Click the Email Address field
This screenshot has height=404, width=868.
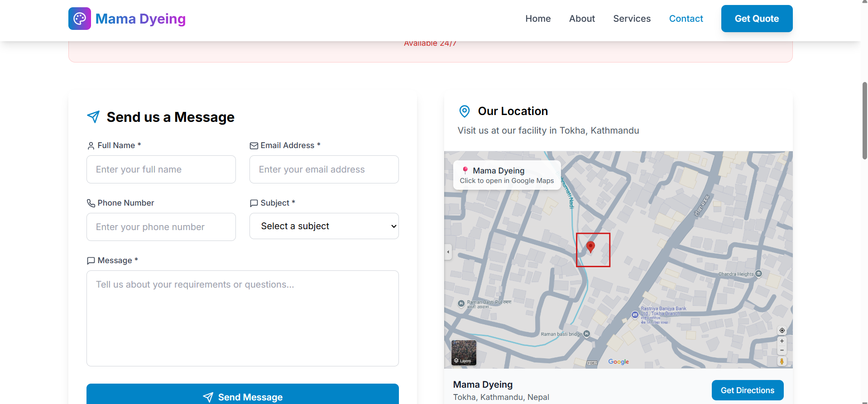[324, 169]
